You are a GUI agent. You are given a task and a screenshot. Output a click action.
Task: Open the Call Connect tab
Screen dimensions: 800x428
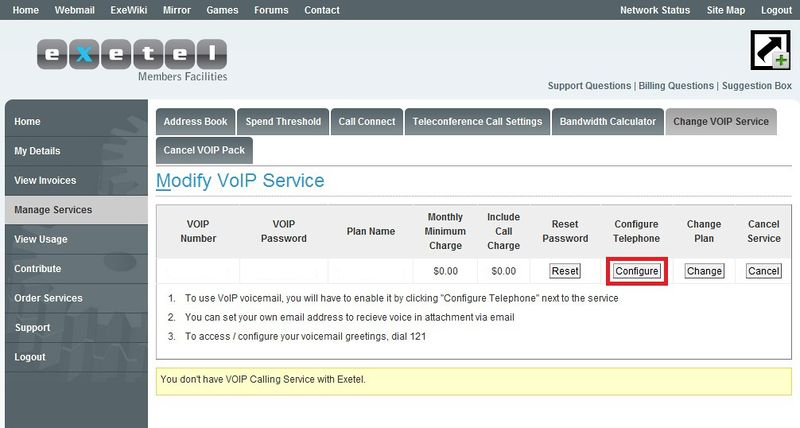click(x=367, y=122)
